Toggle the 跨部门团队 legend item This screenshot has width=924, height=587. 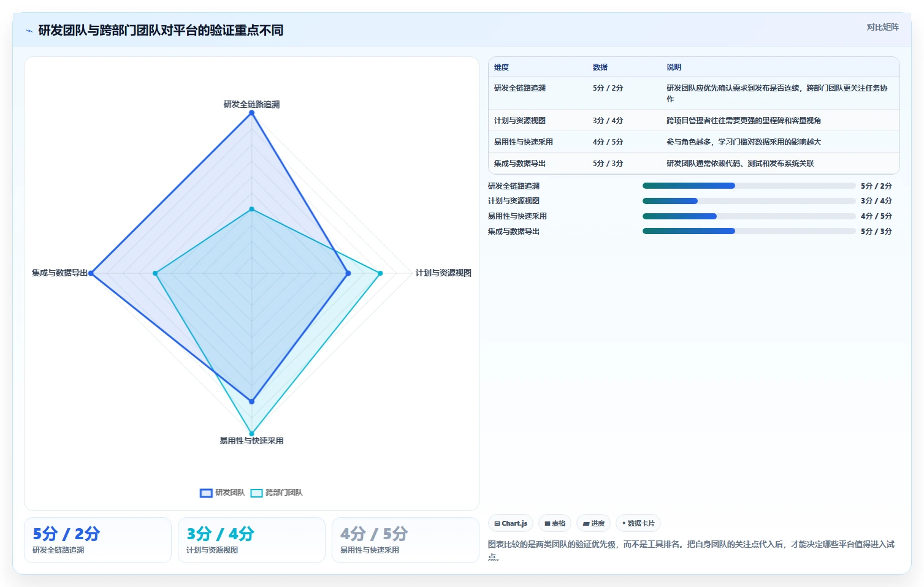276,493
